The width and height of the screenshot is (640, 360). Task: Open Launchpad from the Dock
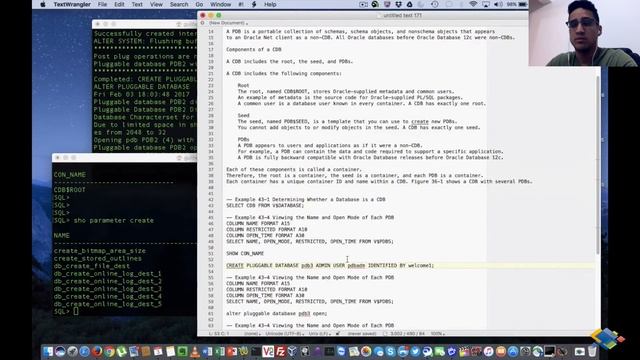coord(72,351)
